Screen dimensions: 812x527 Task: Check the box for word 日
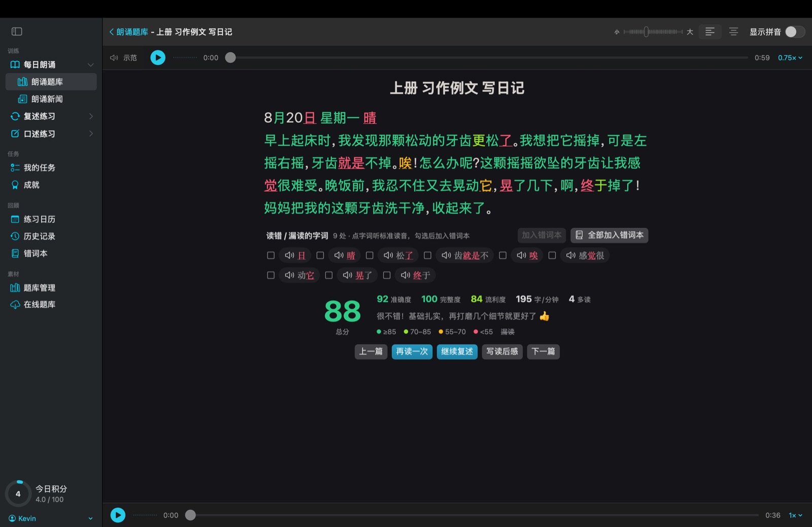click(270, 256)
